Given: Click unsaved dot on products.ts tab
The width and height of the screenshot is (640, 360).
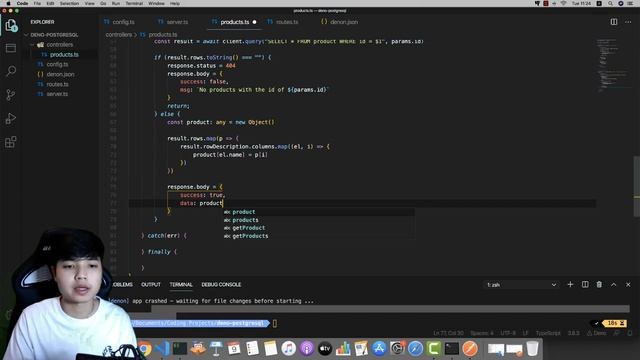Looking at the screenshot, I should tap(254, 22).
